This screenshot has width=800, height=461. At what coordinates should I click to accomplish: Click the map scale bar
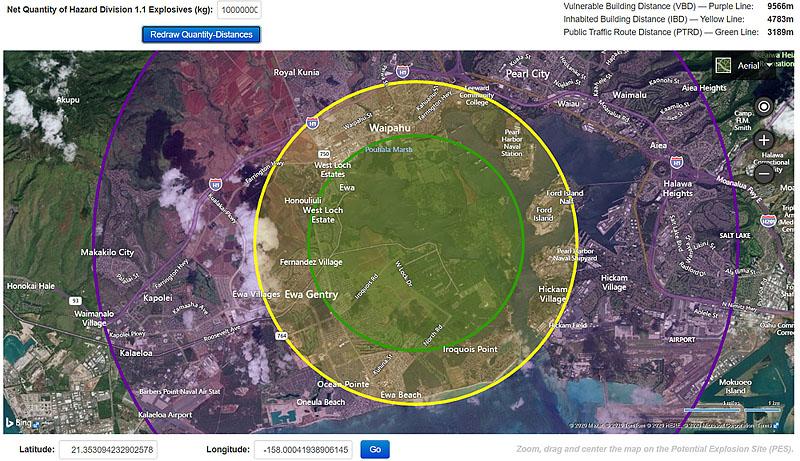(x=732, y=408)
